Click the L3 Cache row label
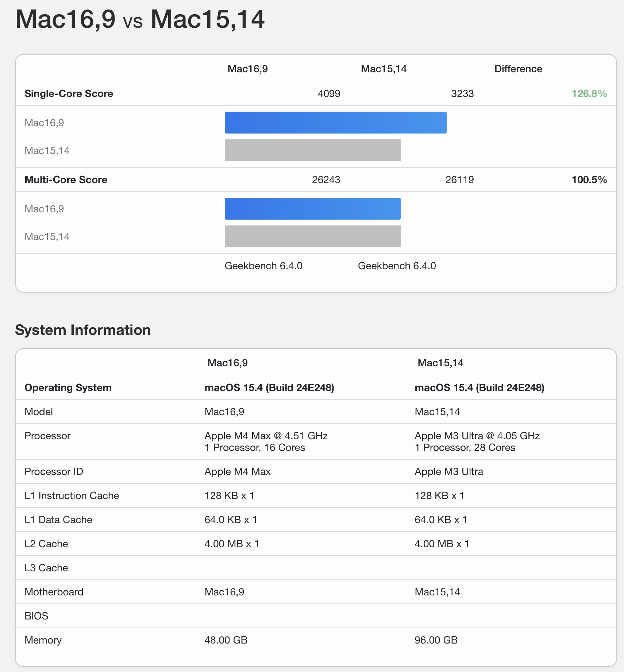The height and width of the screenshot is (672, 624). point(46,568)
